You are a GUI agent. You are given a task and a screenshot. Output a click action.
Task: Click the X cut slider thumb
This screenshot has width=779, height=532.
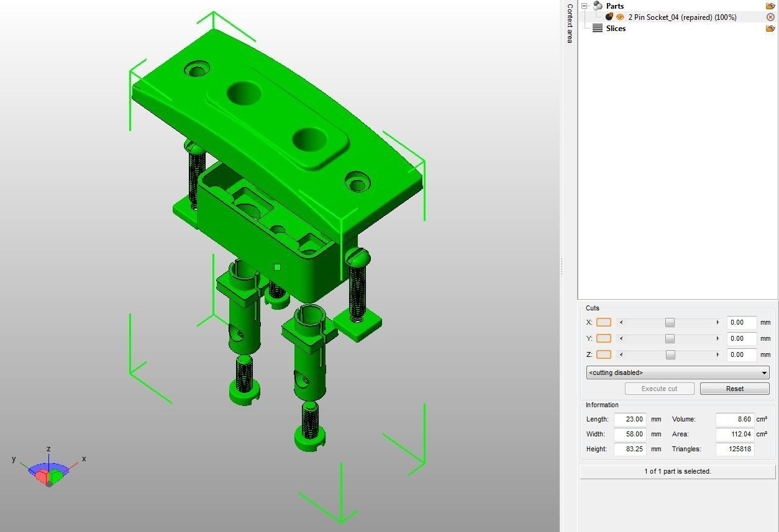[670, 322]
